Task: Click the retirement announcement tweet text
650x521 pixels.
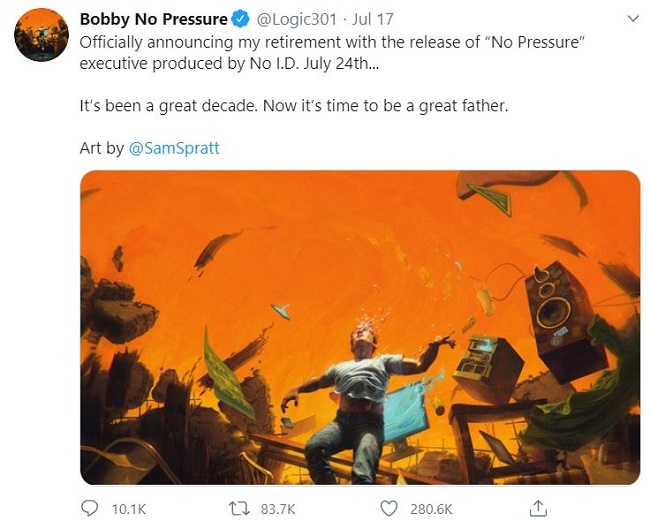Action: tap(332, 53)
